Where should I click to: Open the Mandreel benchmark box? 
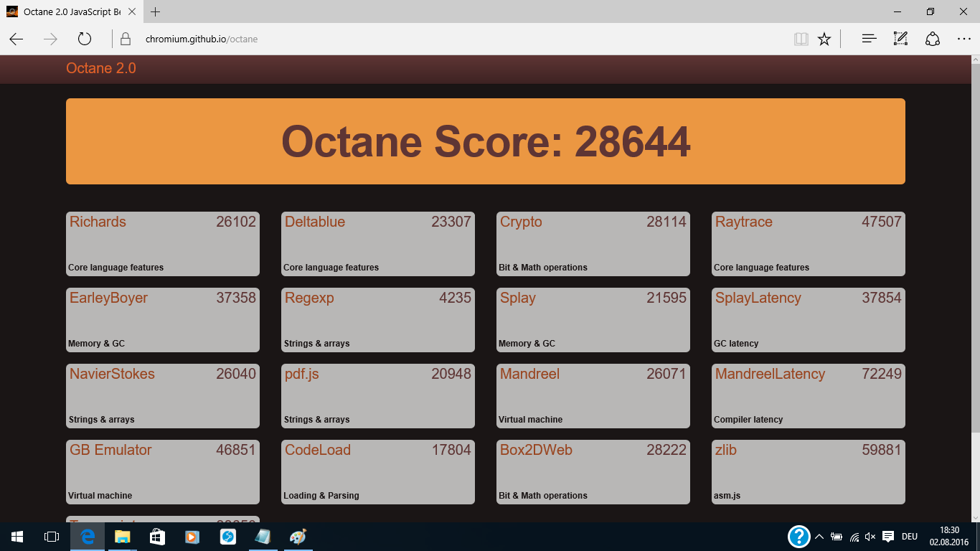point(593,396)
